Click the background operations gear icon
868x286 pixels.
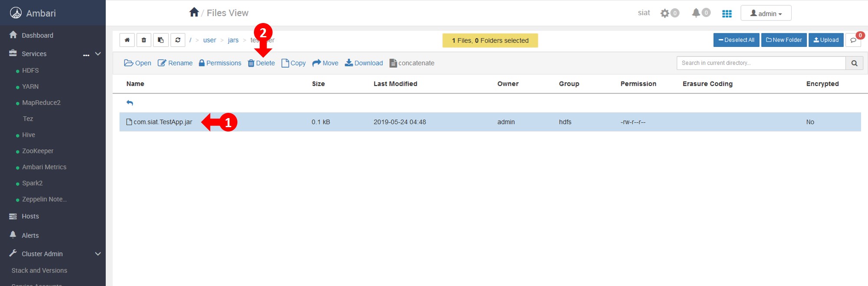click(665, 13)
